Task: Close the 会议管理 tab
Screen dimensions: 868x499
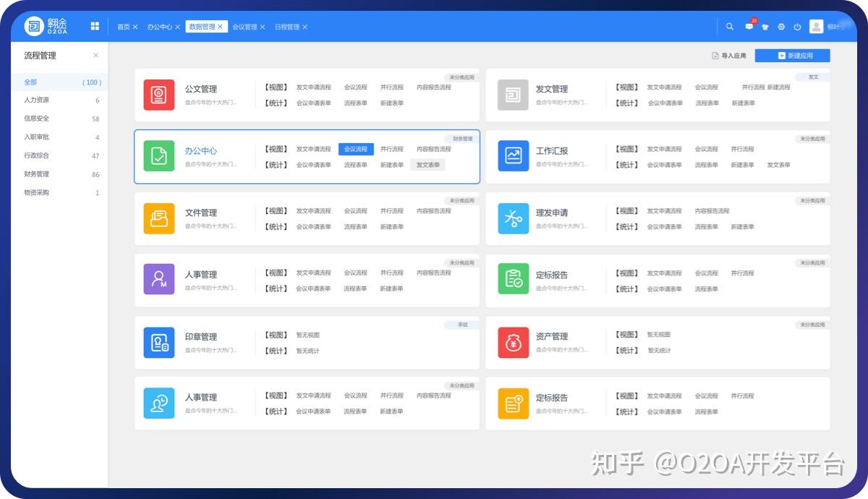Action: (263, 27)
